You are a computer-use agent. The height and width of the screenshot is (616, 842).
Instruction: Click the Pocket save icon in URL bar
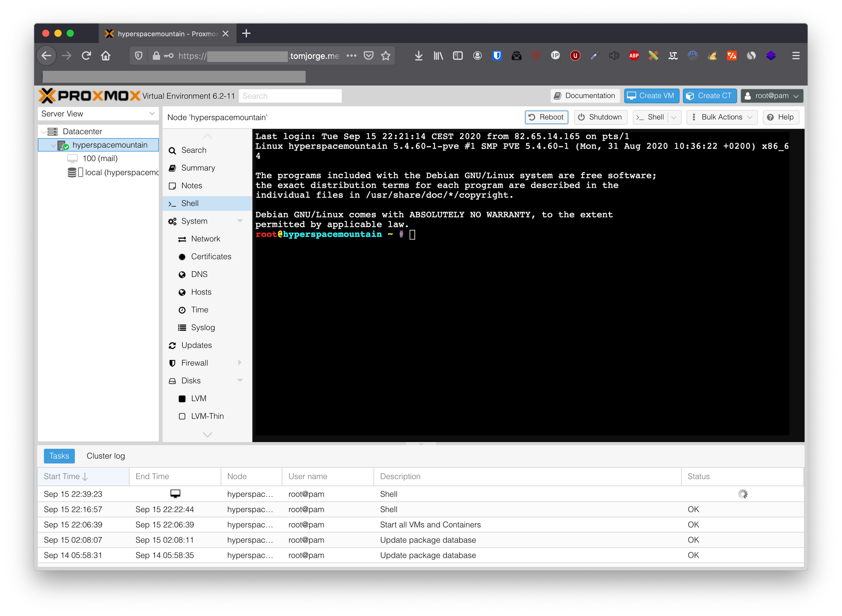(369, 56)
